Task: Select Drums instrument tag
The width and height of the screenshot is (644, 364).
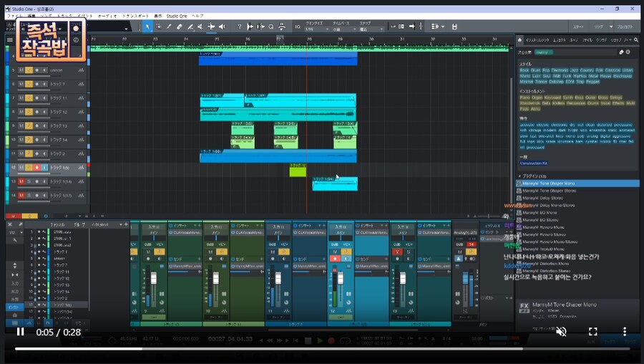Action: pyautogui.click(x=592, y=103)
